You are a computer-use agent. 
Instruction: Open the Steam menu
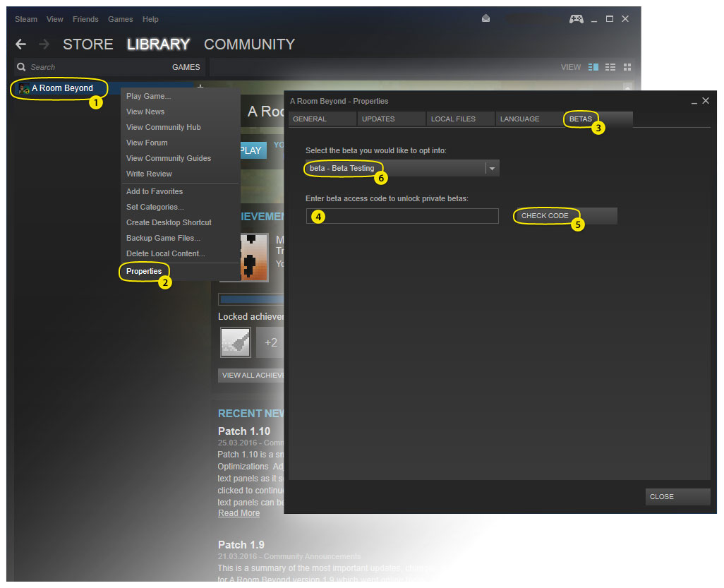pyautogui.click(x=26, y=19)
